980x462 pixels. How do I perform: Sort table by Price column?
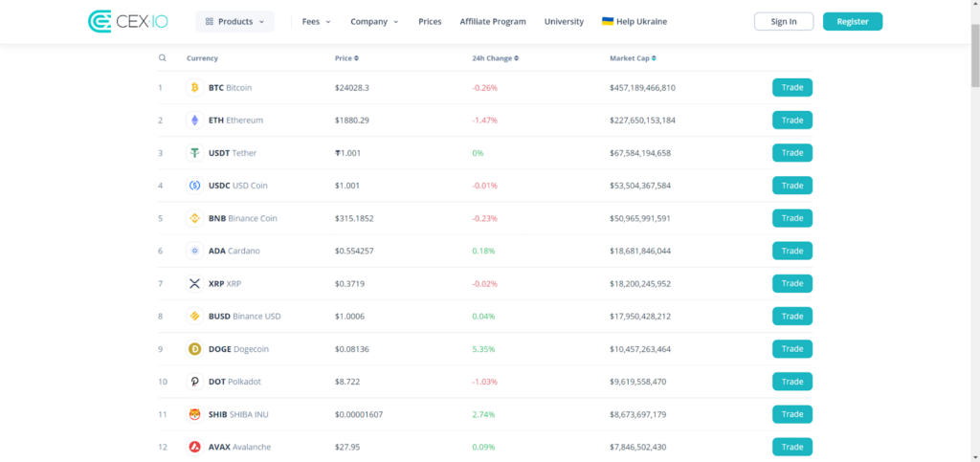tap(346, 58)
